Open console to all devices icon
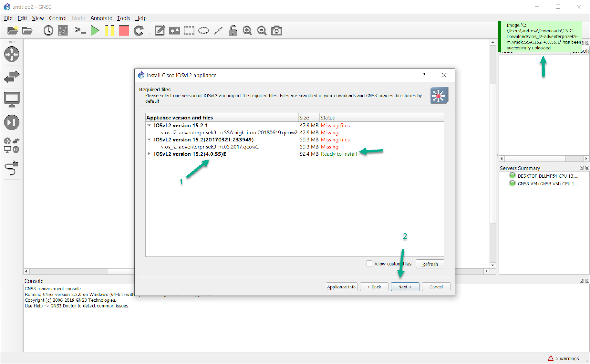 click(x=80, y=31)
